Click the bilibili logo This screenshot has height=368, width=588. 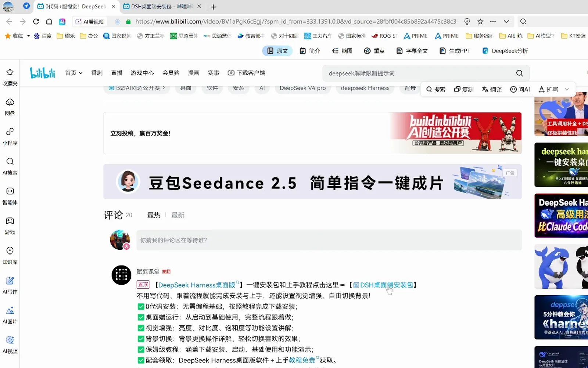coord(43,73)
